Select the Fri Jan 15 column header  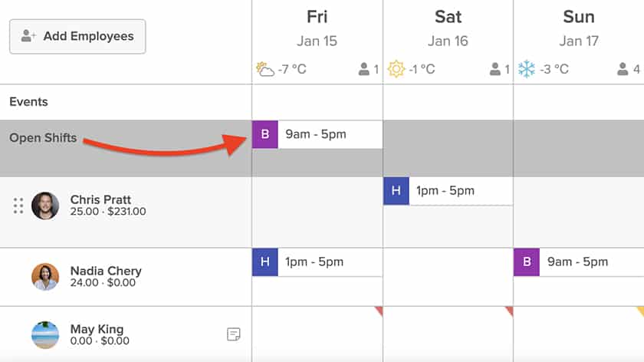click(x=317, y=29)
